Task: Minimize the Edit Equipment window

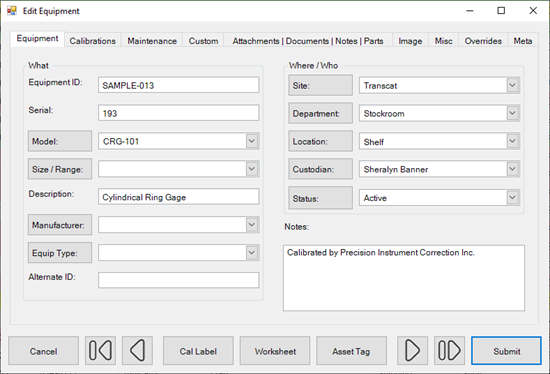Action: tap(470, 11)
